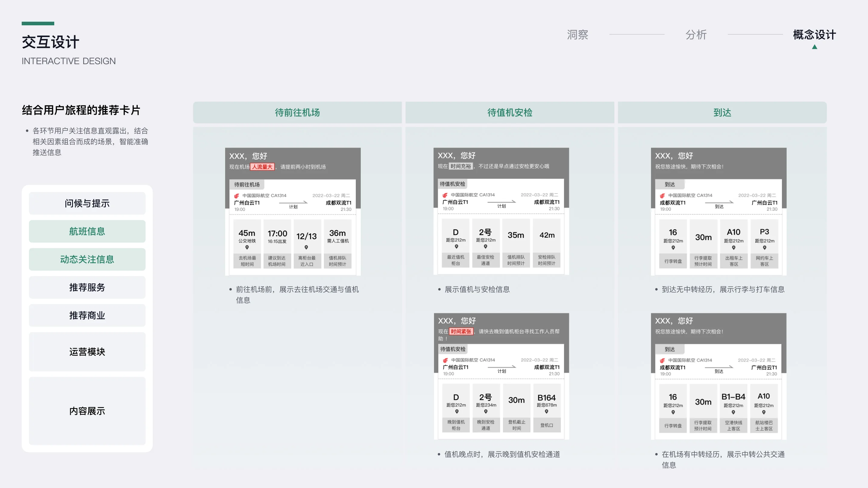Open the 36m 值机排队时间预计 tile
The image size is (868, 488).
[x=337, y=244]
